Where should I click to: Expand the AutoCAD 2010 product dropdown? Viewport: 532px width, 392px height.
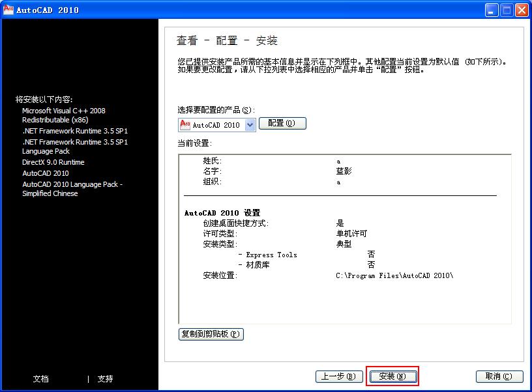[250, 125]
